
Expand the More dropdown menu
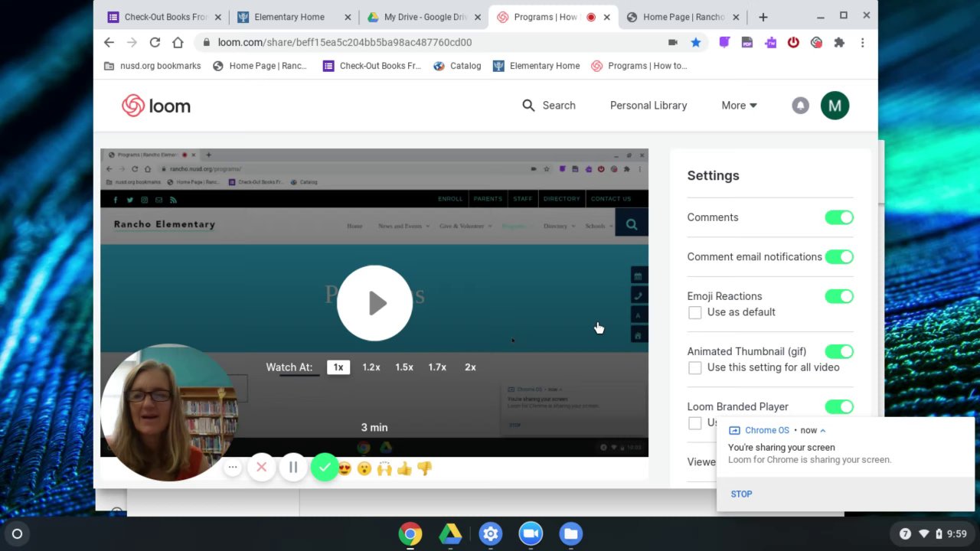click(739, 106)
